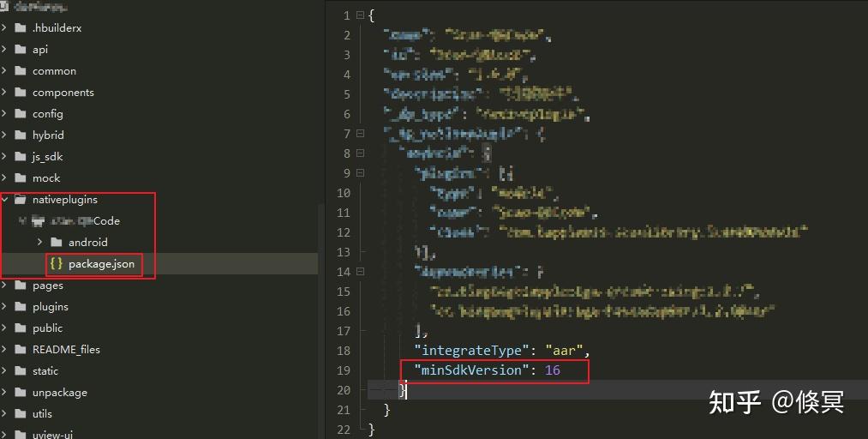Screen dimensions: 868x439
Task: Select the android folder name
Action: [x=88, y=242]
